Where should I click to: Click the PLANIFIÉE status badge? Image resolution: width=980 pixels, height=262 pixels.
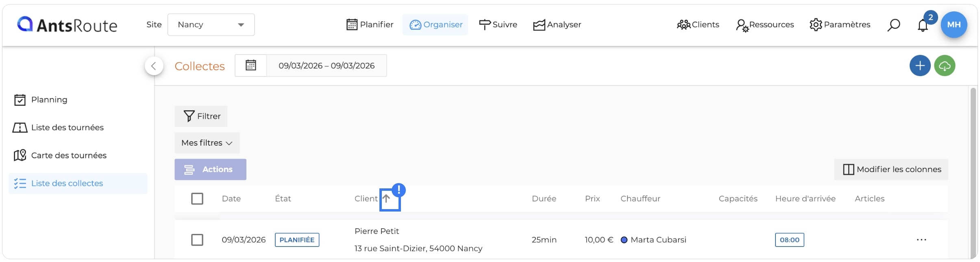tap(297, 240)
